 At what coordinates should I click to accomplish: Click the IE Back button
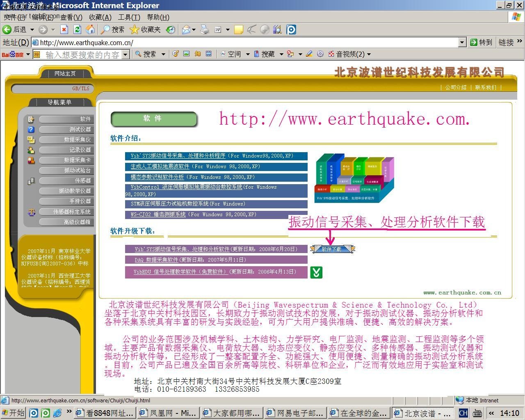pyautogui.click(x=14, y=30)
